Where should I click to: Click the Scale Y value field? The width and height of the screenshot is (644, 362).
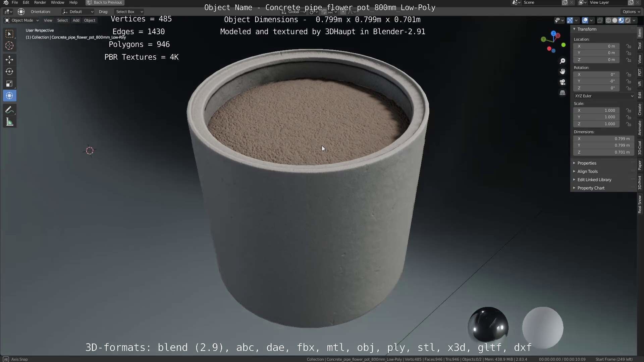pyautogui.click(x=596, y=117)
